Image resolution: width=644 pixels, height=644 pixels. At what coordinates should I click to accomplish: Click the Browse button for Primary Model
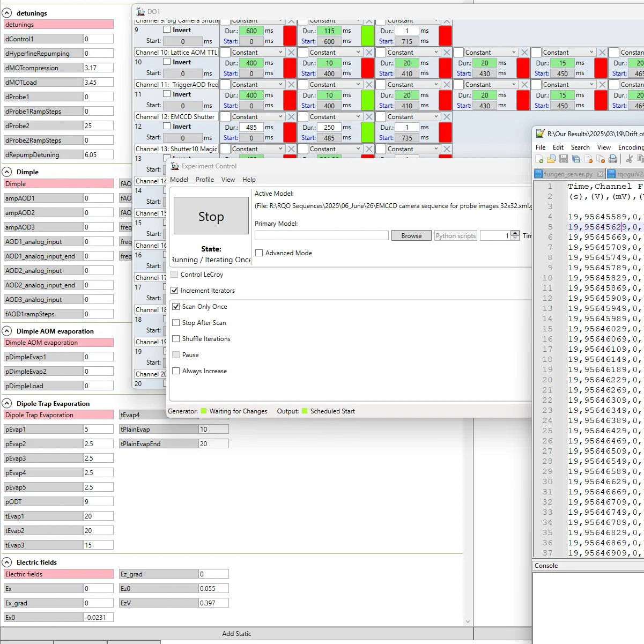click(411, 236)
